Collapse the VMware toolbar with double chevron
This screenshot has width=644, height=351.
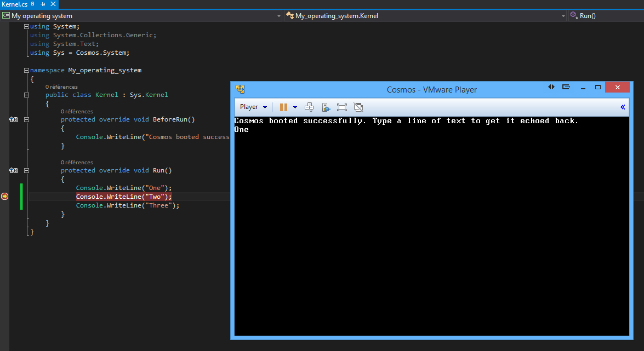click(623, 107)
